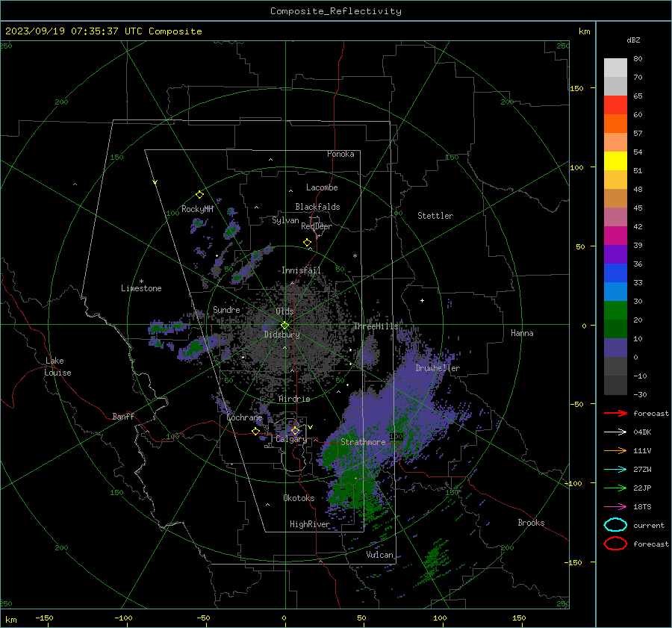The height and width of the screenshot is (628, 672).
Task: Click the green 22JP arrow legend icon
Action: (615, 488)
